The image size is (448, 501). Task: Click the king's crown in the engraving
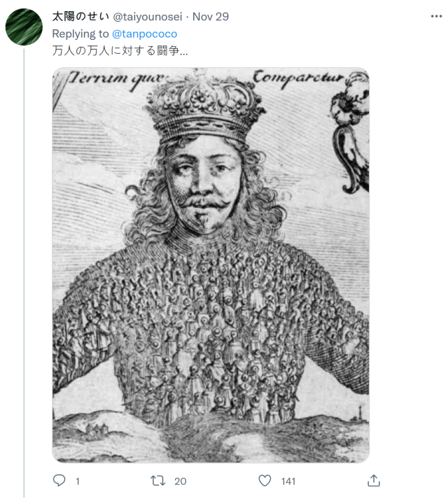[204, 107]
